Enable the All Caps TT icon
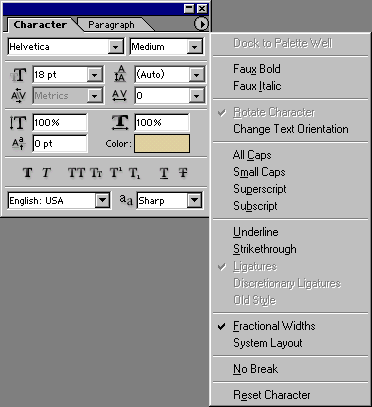Screen dimensions: 372x407 click(76, 173)
